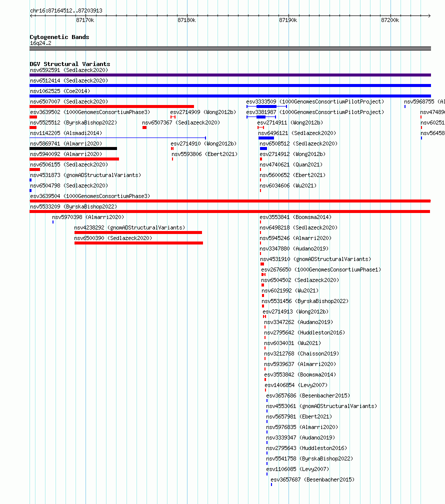Click nsv5531456 (ByrskaBishop2022) label
445x504 pixels.
pos(305,301)
